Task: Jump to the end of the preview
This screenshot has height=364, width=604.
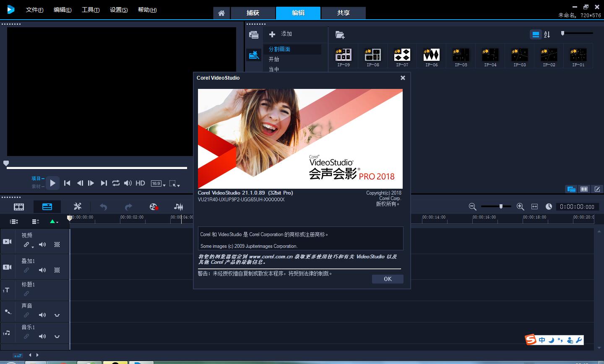Action: 104,183
